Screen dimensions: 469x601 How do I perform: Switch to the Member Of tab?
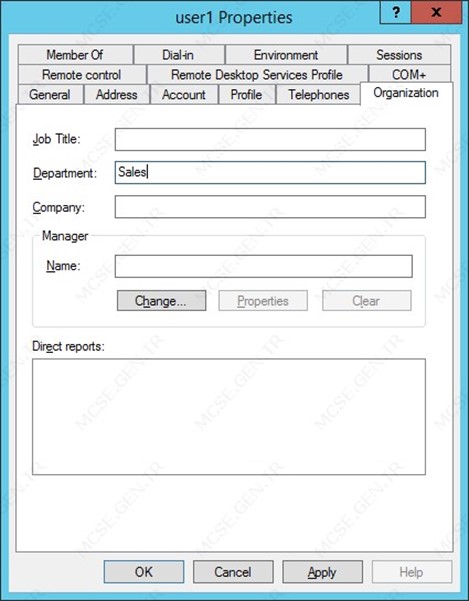pos(75,55)
